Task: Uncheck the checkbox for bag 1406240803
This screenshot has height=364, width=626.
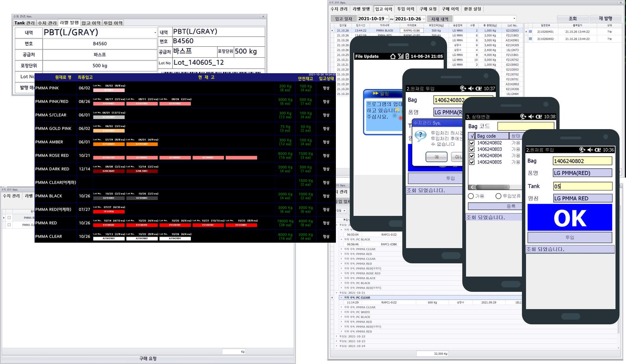Action: [x=471, y=149]
